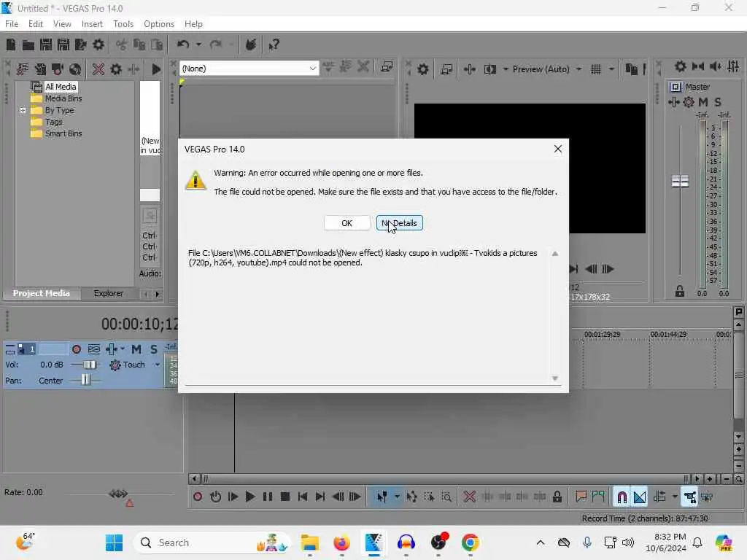Click Stop button in transport bar

(285, 497)
